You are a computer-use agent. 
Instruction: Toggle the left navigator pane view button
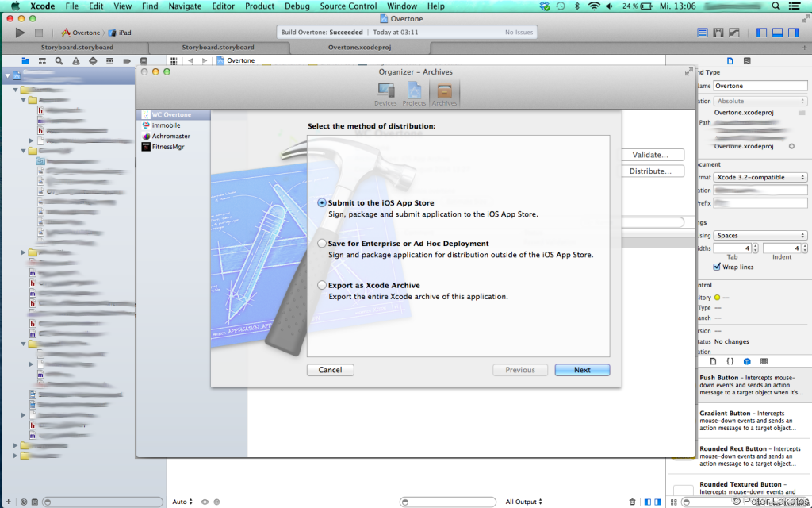click(761, 33)
